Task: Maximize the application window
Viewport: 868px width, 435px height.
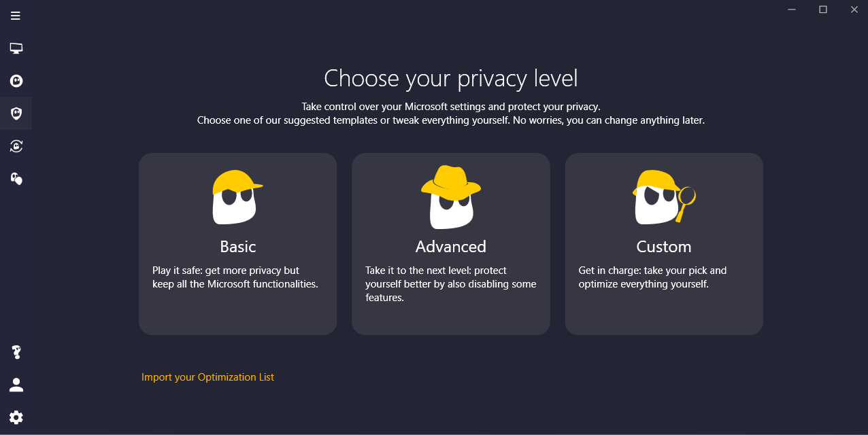Action: 823,10
